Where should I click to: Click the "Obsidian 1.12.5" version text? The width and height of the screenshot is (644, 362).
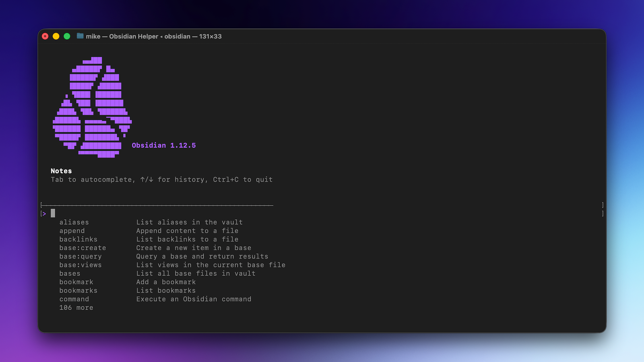(x=164, y=145)
